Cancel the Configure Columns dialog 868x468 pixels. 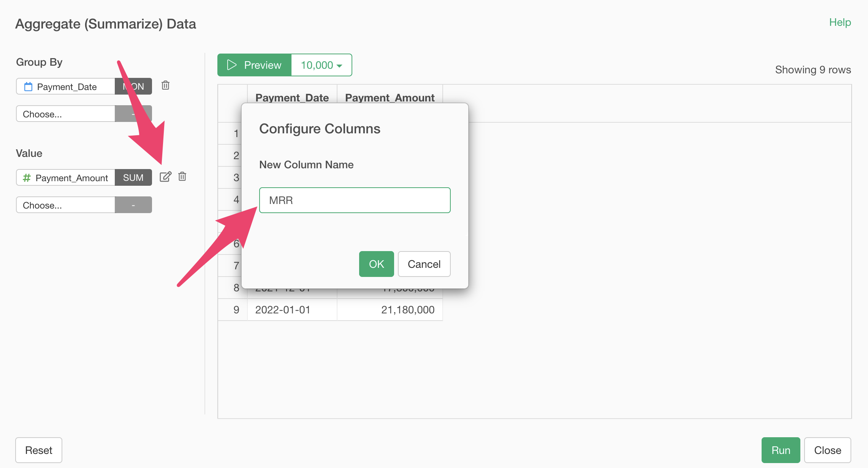[424, 264]
